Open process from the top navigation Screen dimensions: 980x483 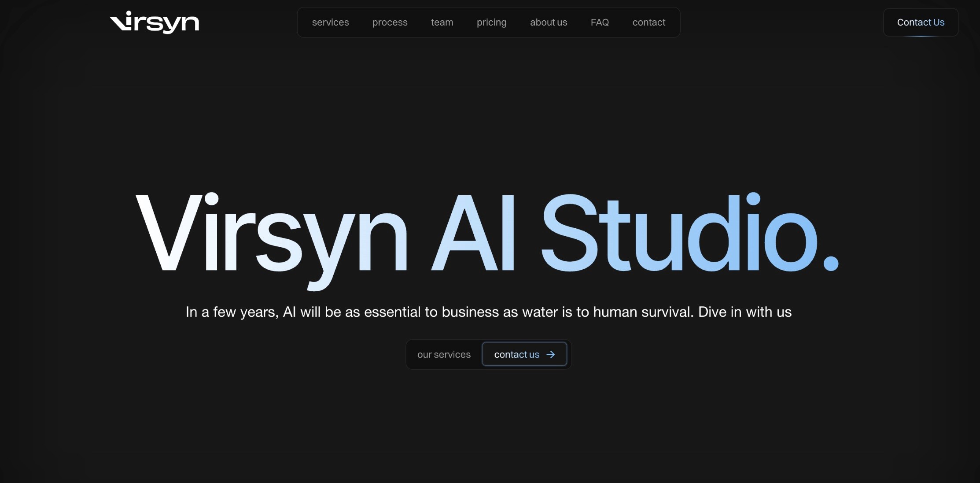(390, 22)
